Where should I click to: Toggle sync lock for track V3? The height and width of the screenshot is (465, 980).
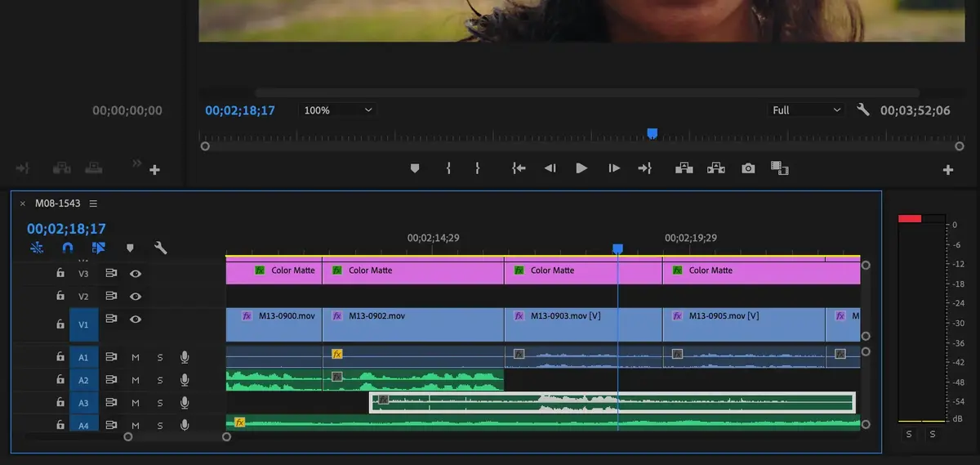point(112,274)
